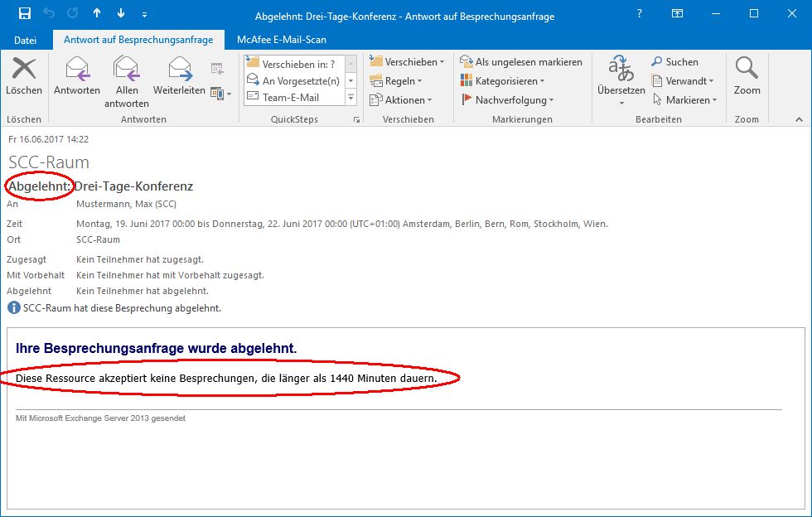Click recipient Mustermann, Max (SCC)
Image resolution: width=812 pixels, height=517 pixels.
[126, 204]
